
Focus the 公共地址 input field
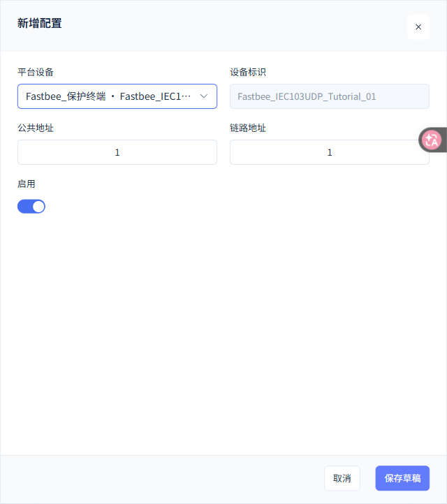click(117, 152)
